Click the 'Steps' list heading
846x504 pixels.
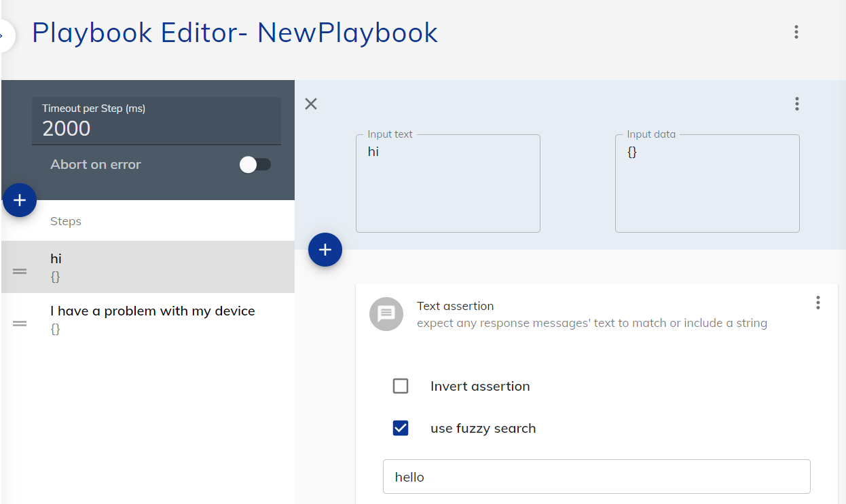pyautogui.click(x=66, y=221)
